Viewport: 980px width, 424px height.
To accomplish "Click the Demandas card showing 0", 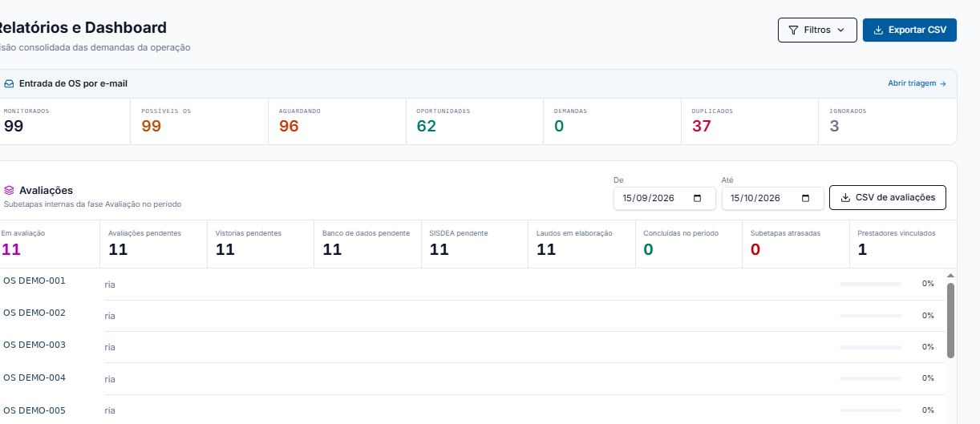I will point(612,121).
